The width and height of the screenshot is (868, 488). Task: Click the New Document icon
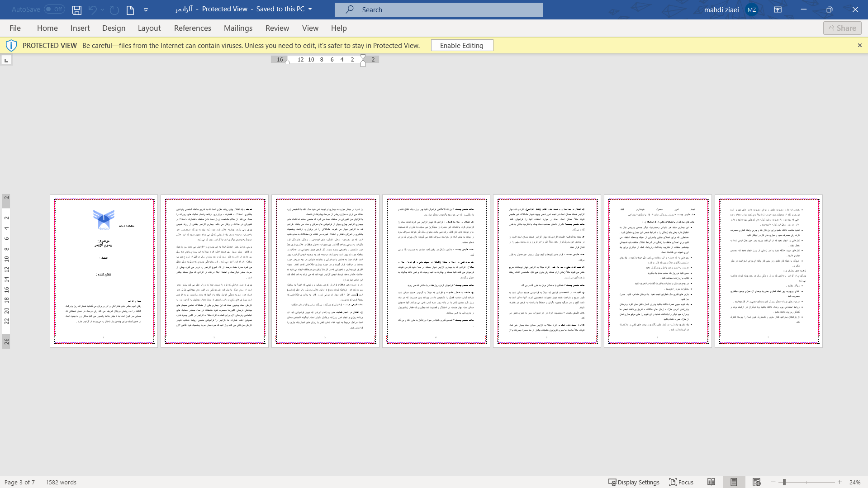[x=130, y=9]
